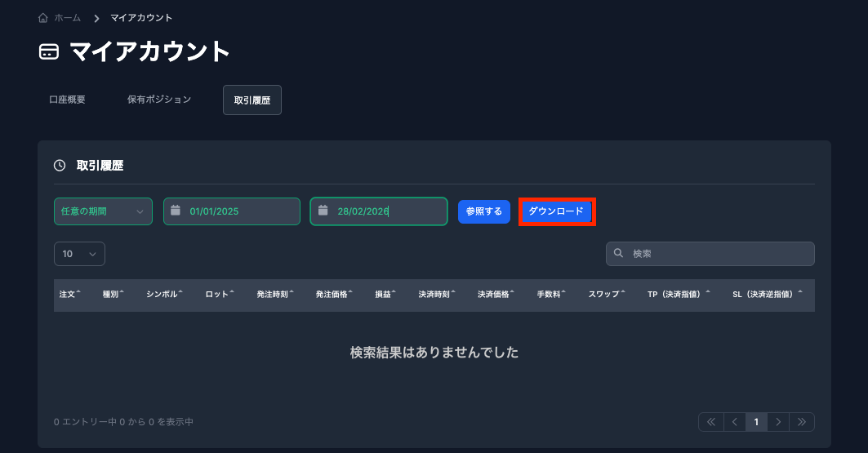The width and height of the screenshot is (868, 453).
Task: Go to the last page using double-arrow icon
Action: pos(802,422)
